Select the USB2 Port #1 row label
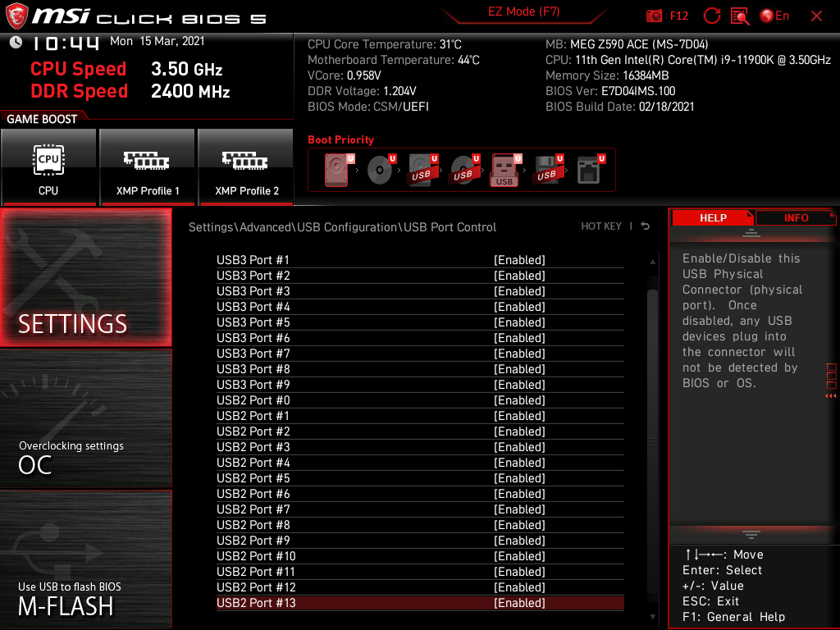840x630 pixels. pyautogui.click(x=253, y=416)
